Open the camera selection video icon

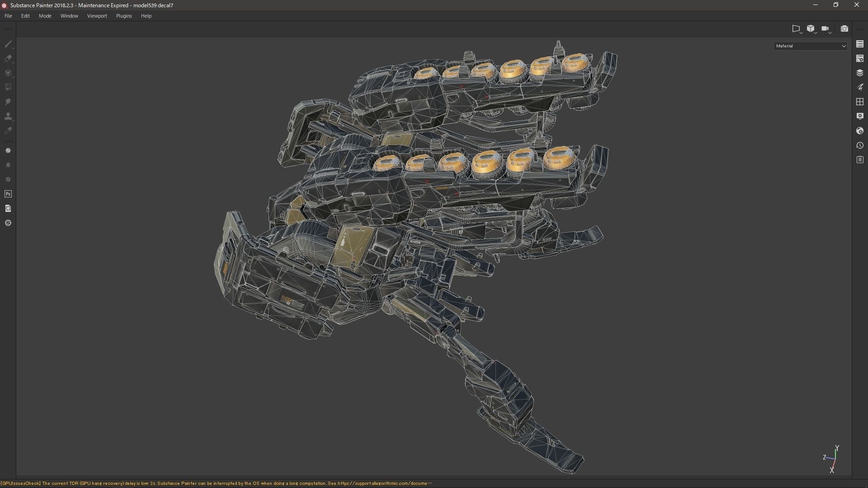[826, 29]
